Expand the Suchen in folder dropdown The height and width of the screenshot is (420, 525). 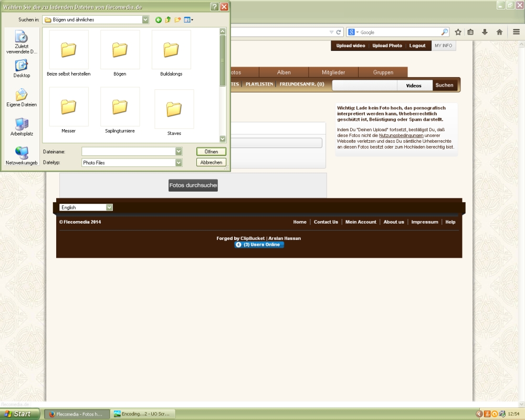[145, 20]
